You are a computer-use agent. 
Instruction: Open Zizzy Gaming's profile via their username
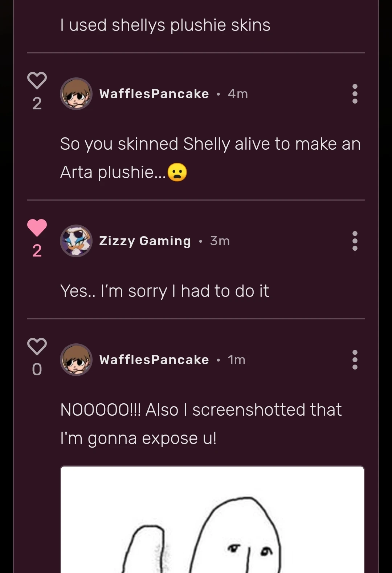(144, 241)
